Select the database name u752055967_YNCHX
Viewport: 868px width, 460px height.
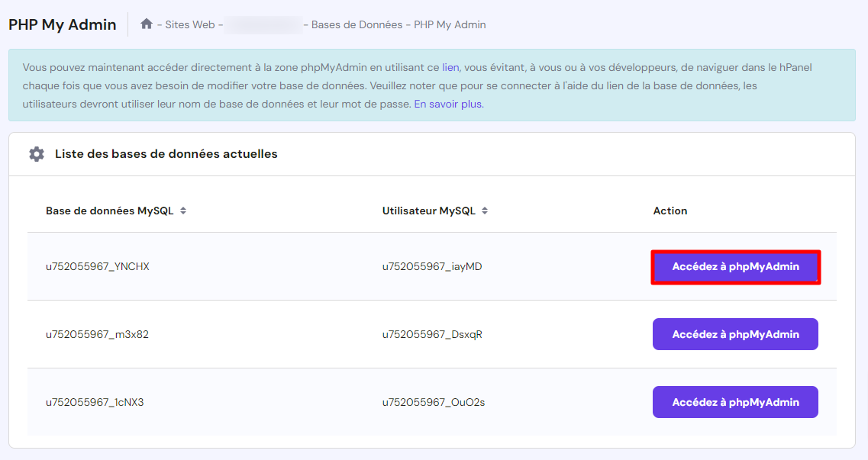(96, 266)
